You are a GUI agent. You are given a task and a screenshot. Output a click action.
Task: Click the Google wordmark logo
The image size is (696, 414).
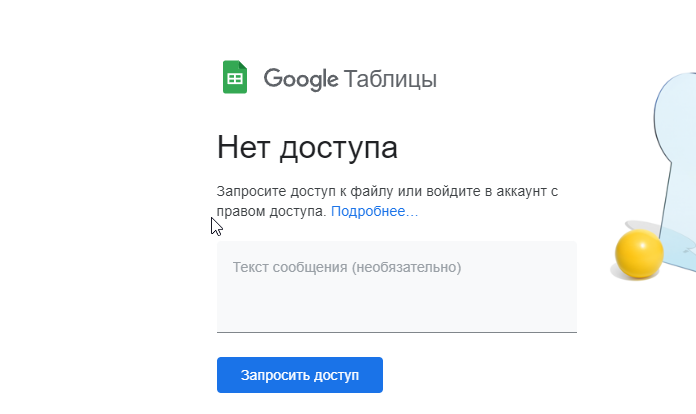(301, 79)
